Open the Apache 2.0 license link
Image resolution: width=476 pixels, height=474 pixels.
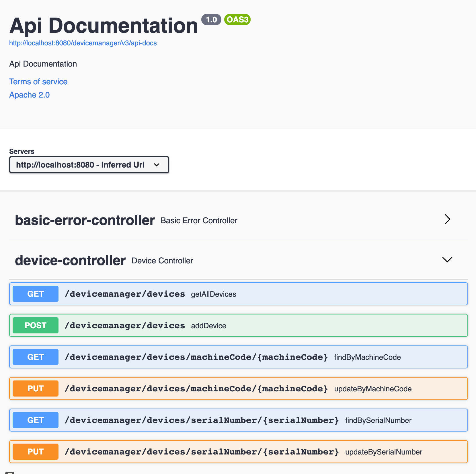pyautogui.click(x=30, y=95)
